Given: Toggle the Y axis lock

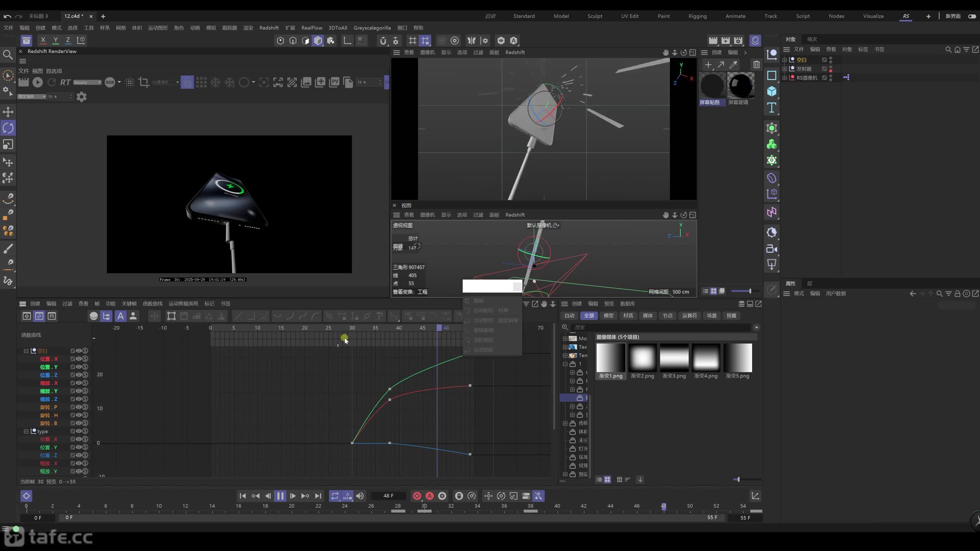Looking at the screenshot, I should (56, 40).
